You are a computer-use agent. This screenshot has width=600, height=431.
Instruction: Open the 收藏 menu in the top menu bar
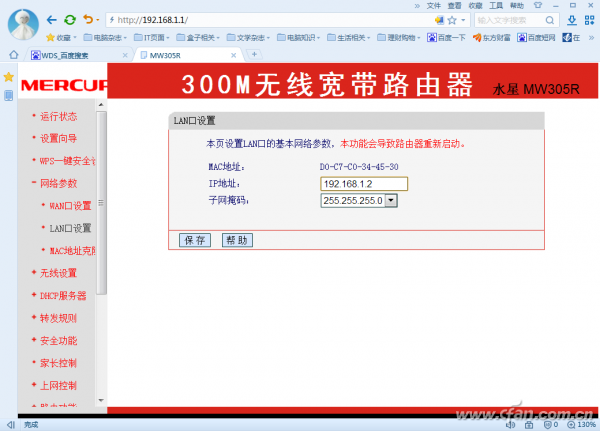click(x=475, y=5)
